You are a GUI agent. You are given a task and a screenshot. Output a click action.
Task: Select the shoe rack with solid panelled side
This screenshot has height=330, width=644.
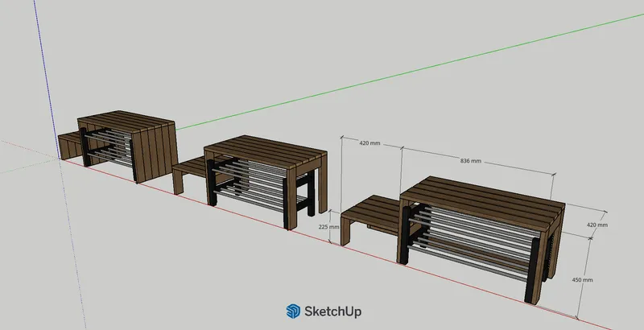tap(127, 145)
